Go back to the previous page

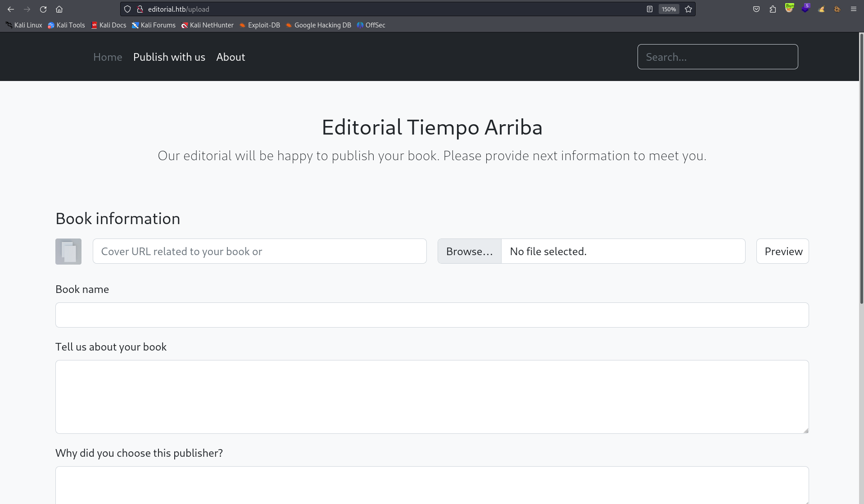click(11, 9)
